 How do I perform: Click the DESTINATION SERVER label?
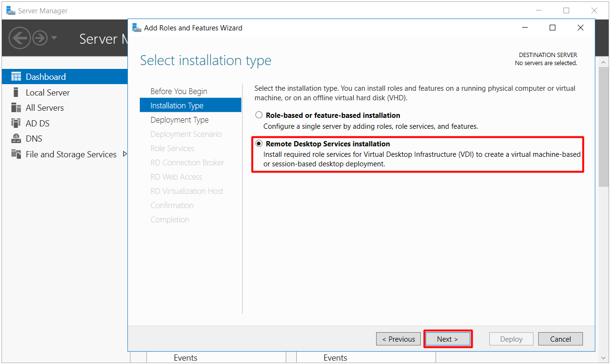click(548, 55)
